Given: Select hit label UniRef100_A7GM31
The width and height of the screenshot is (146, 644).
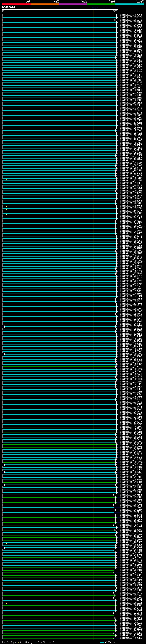Looking at the screenshot, I should coord(131,108).
